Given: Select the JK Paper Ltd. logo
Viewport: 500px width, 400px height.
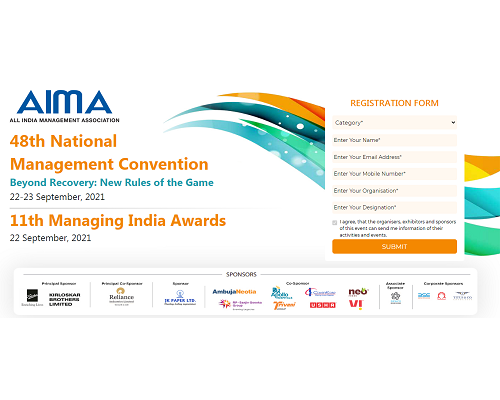Looking at the screenshot, I should 180,298.
